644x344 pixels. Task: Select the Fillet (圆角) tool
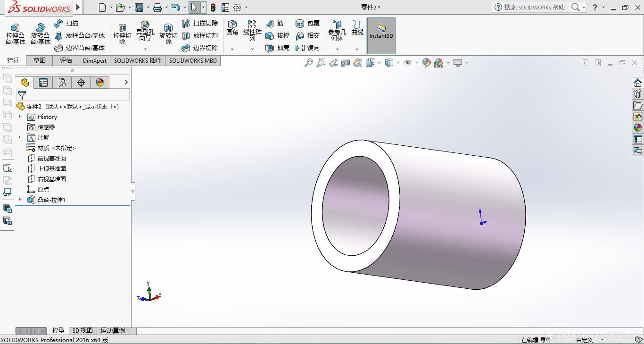point(232,28)
